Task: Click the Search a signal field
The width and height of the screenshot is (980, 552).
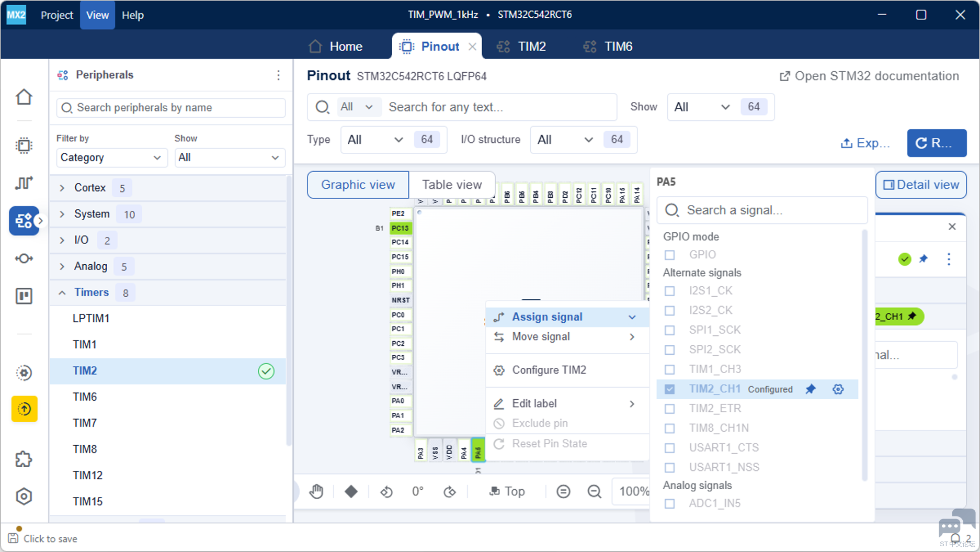Action: pos(762,210)
